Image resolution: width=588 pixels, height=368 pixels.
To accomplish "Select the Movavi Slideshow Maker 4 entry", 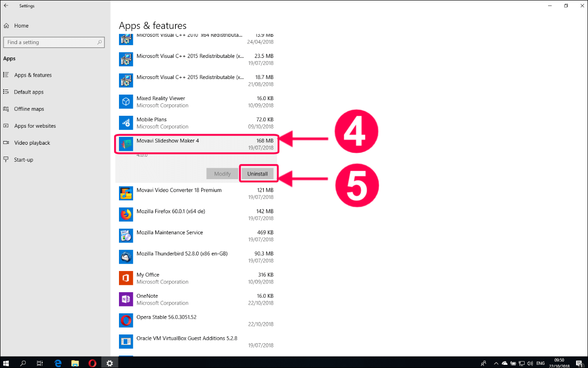I will point(196,144).
